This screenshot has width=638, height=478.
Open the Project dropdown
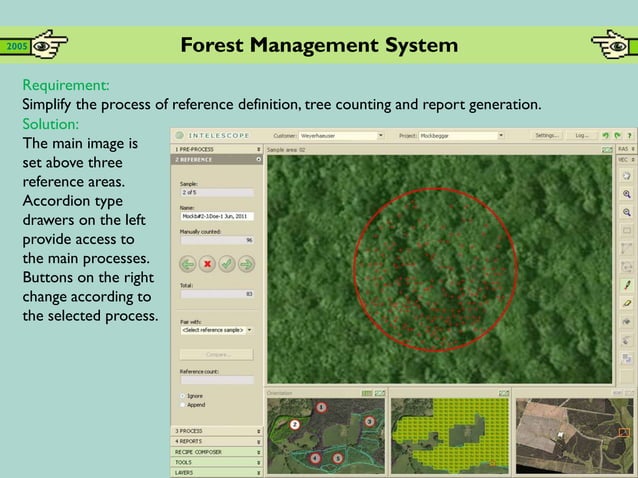click(x=461, y=135)
